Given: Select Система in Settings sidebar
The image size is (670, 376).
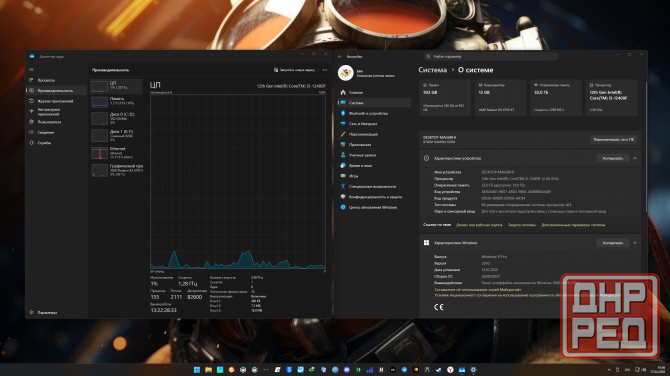Looking at the screenshot, I should (374, 103).
